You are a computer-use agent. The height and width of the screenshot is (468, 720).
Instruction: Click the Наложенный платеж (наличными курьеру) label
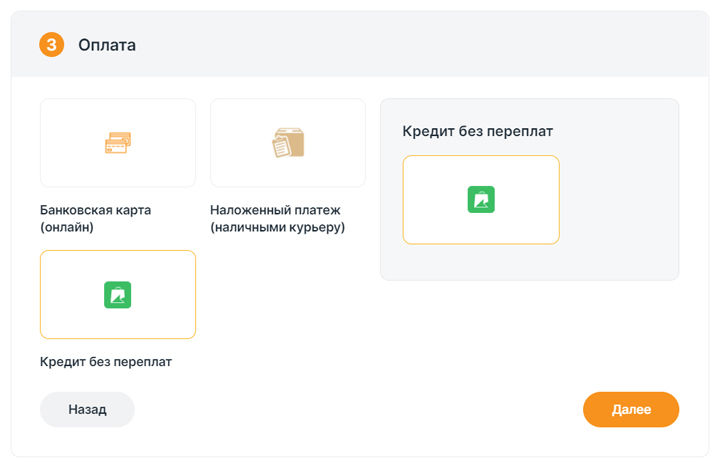(x=277, y=219)
